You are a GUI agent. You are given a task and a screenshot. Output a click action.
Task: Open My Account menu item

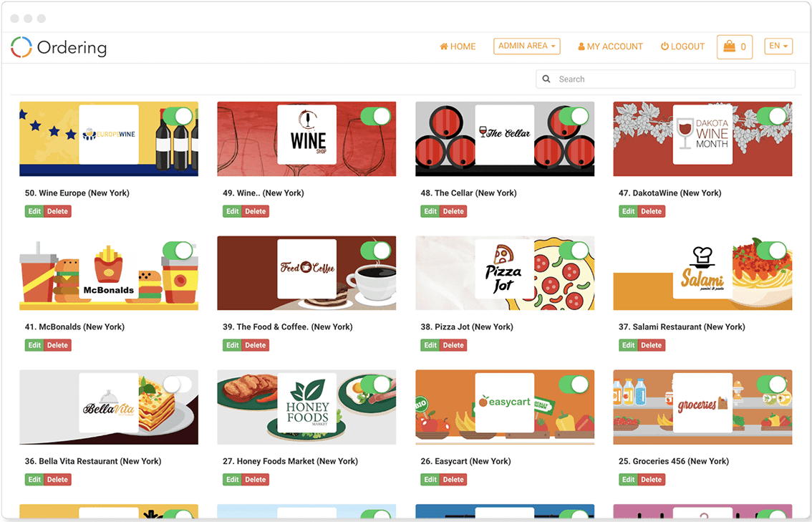coord(611,47)
